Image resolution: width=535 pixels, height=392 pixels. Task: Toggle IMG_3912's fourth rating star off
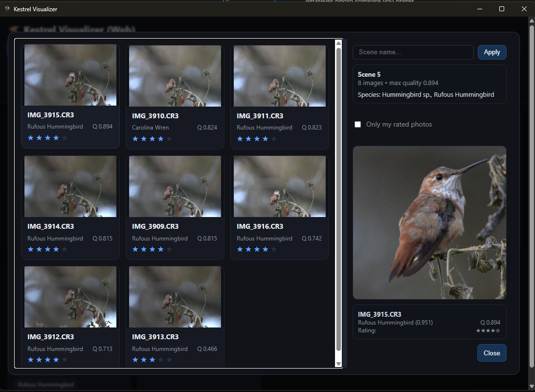(x=56, y=359)
